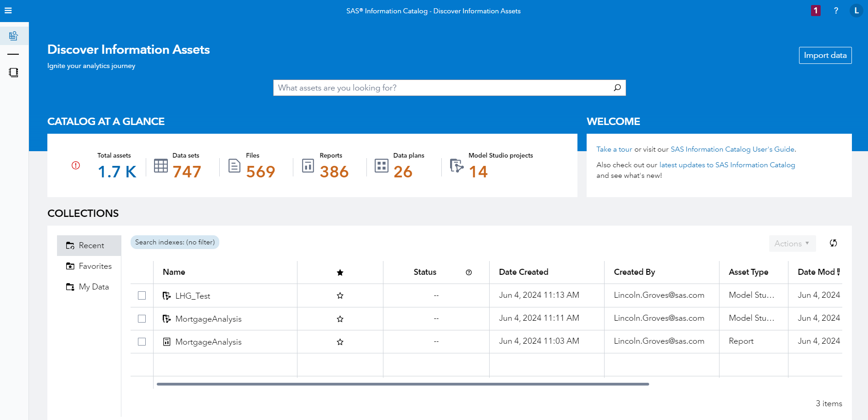Click the Date Mod sort indicator
This screenshot has width=868, height=420.
839,272
